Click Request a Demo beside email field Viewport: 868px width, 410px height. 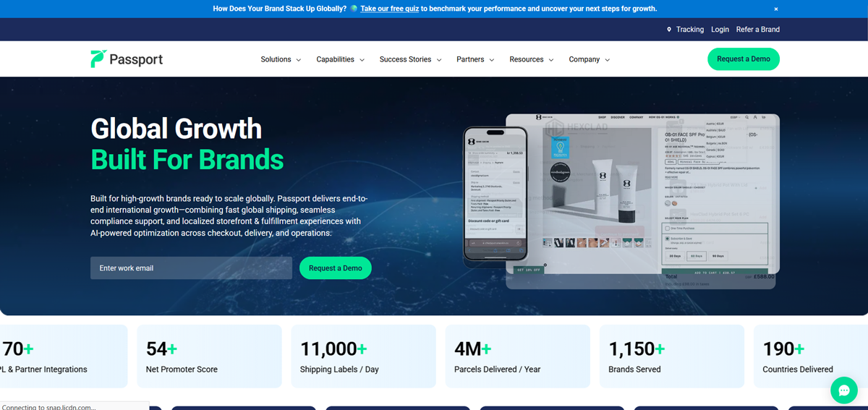(336, 268)
